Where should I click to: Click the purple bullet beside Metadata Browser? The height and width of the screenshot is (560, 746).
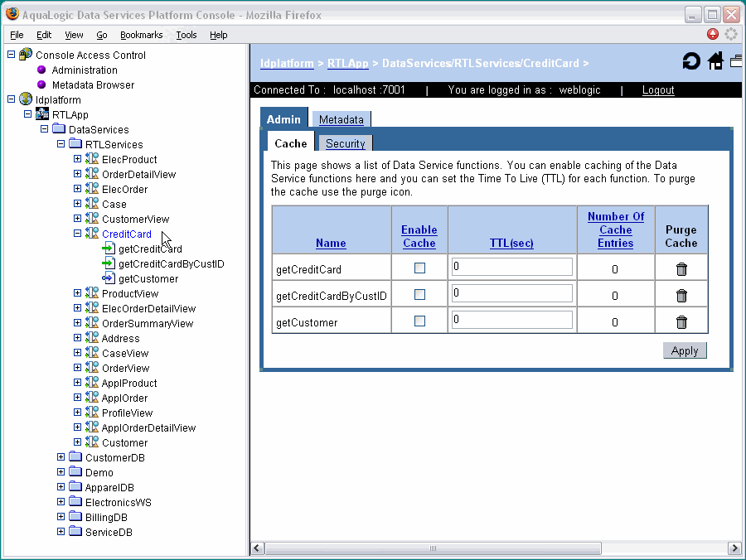click(41, 84)
